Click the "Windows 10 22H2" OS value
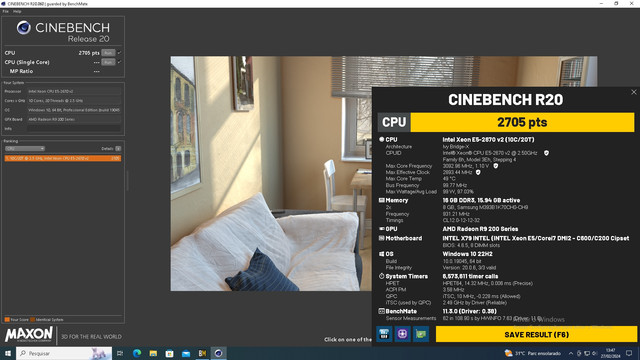Viewport: 640px width, 360px height. (x=467, y=254)
